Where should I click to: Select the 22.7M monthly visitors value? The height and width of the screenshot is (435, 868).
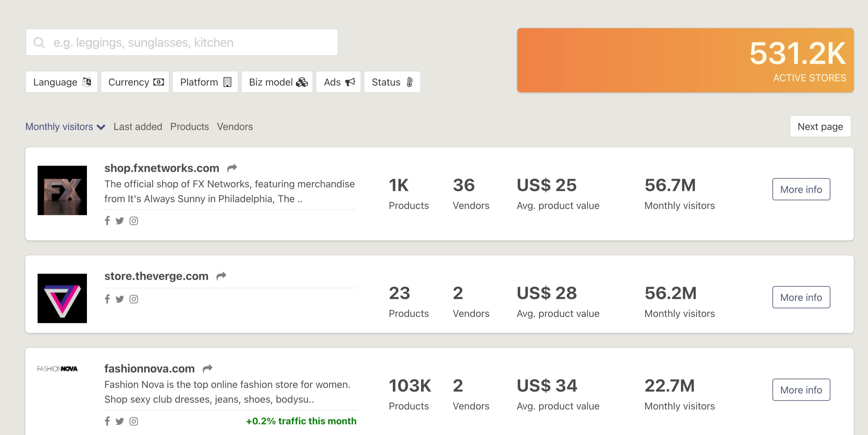click(x=670, y=386)
